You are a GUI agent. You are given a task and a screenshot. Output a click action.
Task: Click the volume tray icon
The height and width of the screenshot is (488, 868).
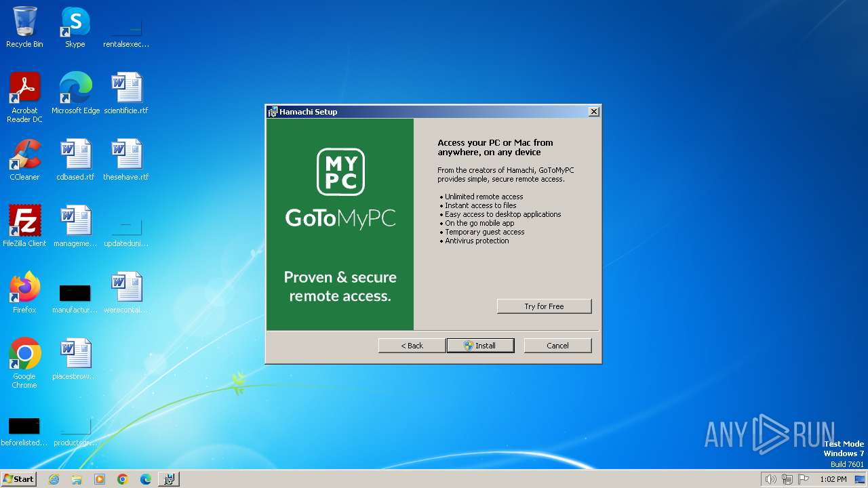tap(770, 479)
